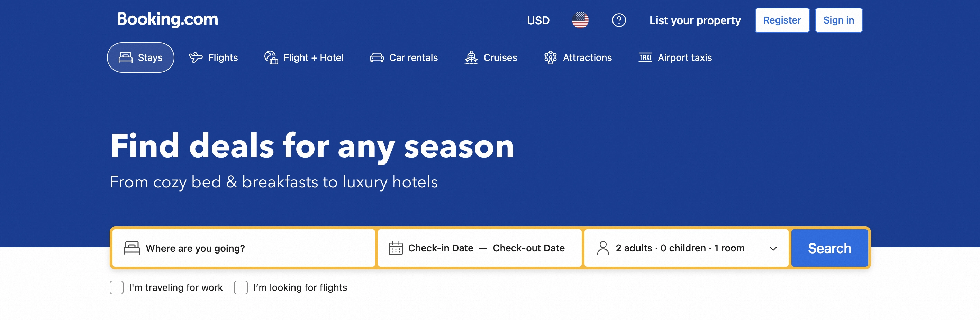This screenshot has height=320, width=980.
Task: Open the US flag language selector
Action: tap(580, 20)
